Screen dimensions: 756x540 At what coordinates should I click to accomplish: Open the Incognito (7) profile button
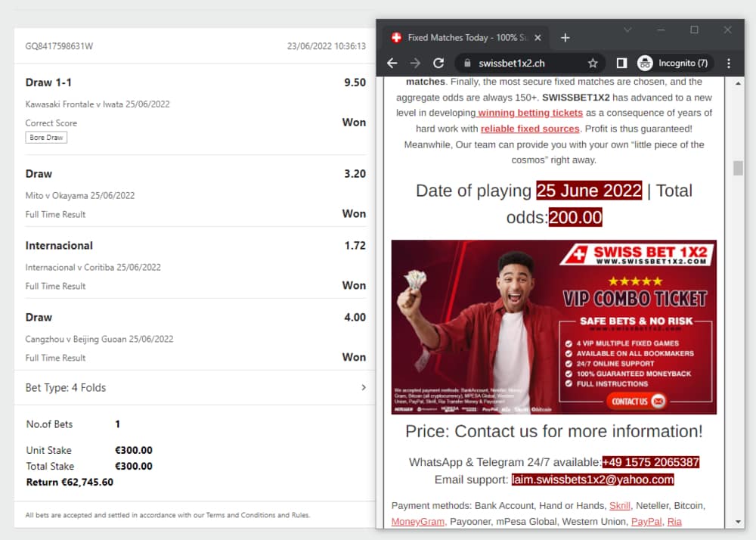[674, 64]
